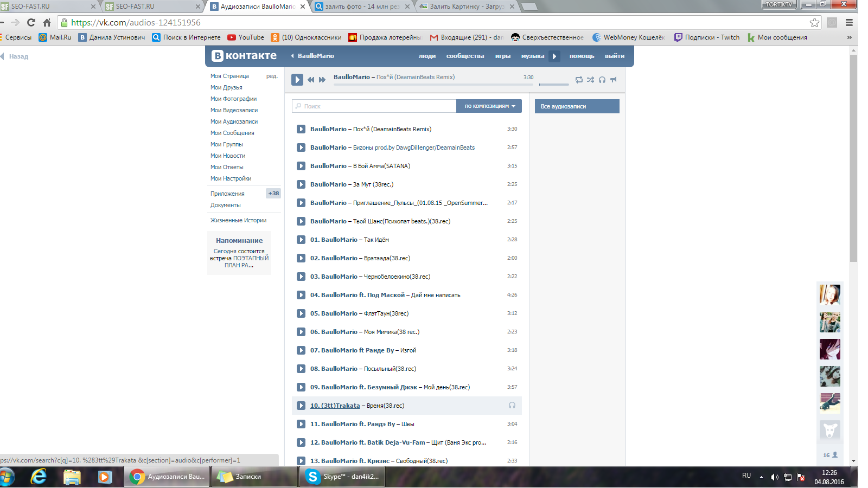
Task: Seek within the track progress bar
Action: 433,84
